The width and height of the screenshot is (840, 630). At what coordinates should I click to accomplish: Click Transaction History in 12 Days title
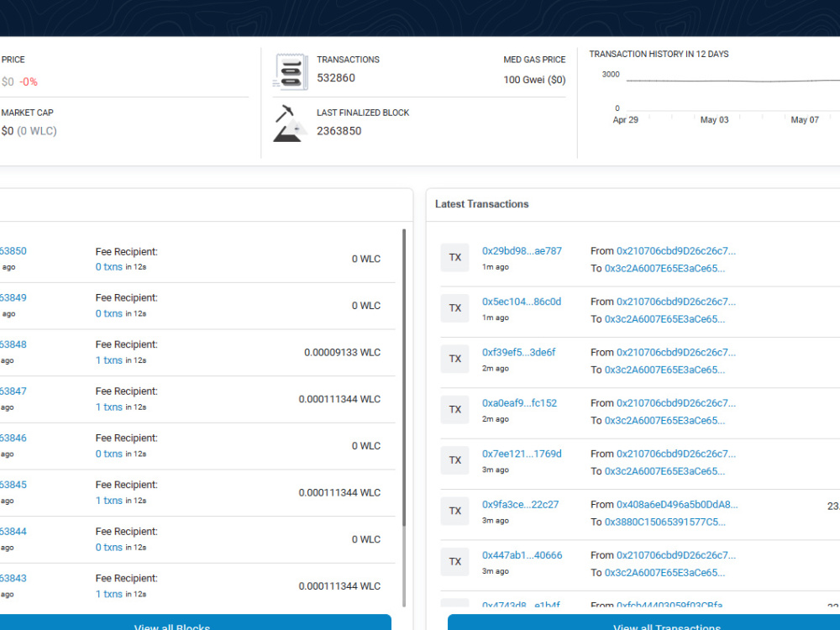(x=659, y=54)
